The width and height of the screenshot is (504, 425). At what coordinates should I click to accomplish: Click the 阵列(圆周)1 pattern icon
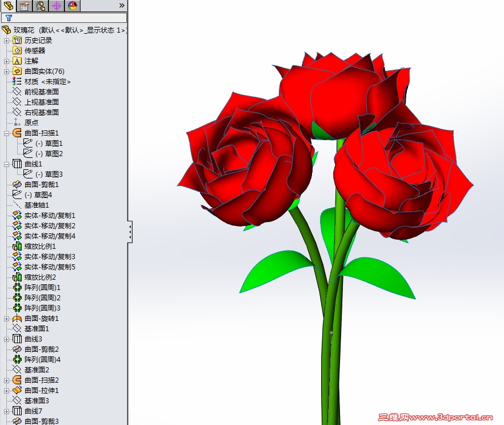point(17,288)
